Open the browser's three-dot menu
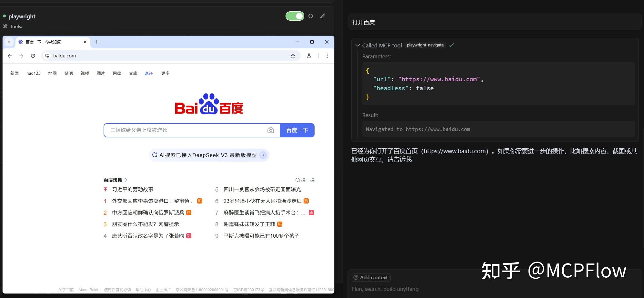 [x=327, y=55]
